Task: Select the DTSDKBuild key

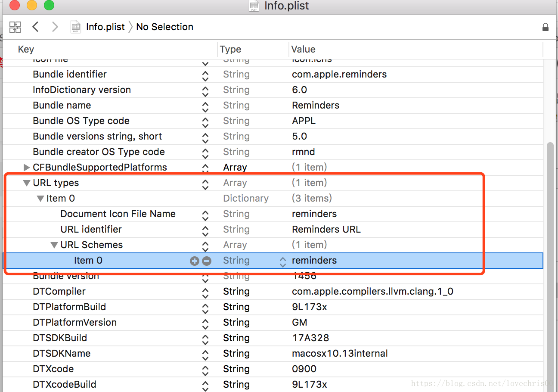Action: 60,338
